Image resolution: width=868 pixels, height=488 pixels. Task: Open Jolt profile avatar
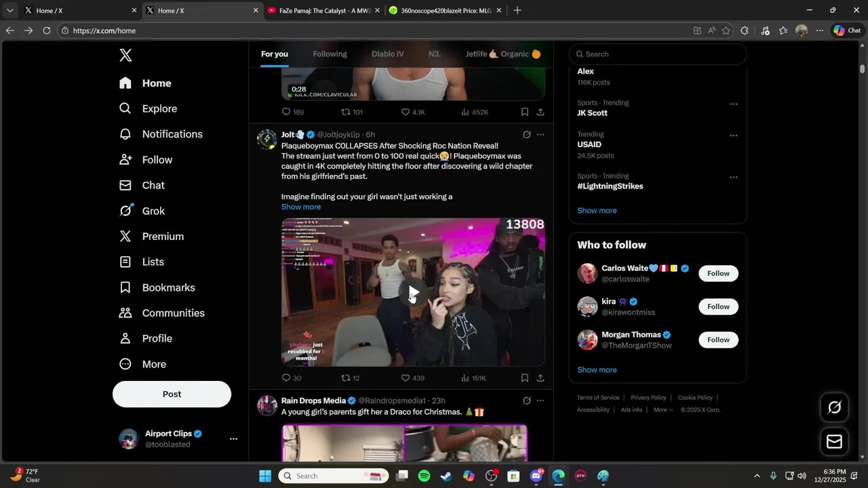pos(267,140)
